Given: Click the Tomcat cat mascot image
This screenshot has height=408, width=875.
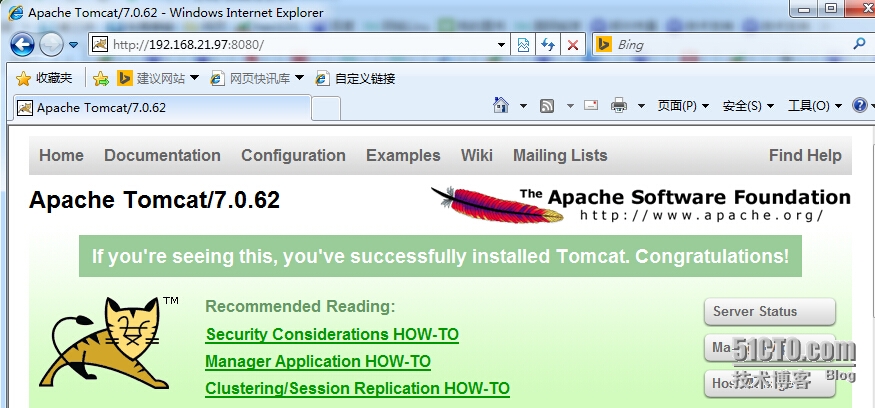Looking at the screenshot, I should (x=108, y=343).
